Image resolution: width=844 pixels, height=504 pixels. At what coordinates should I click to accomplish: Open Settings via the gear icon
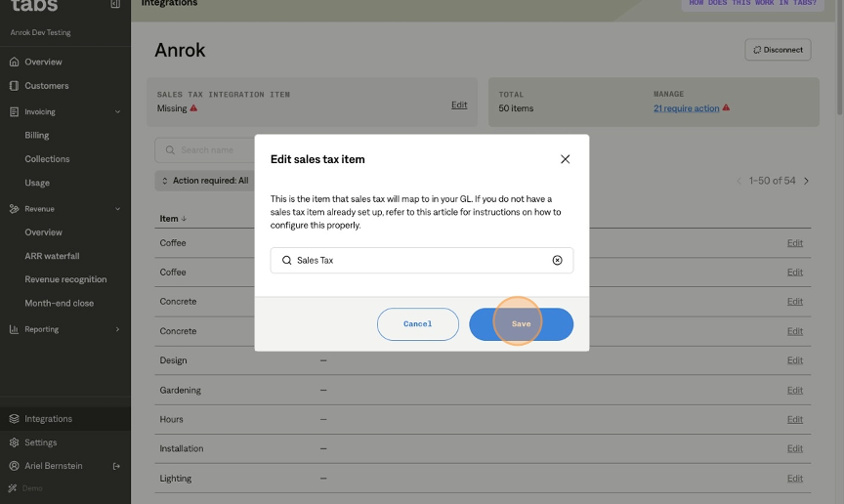click(14, 442)
